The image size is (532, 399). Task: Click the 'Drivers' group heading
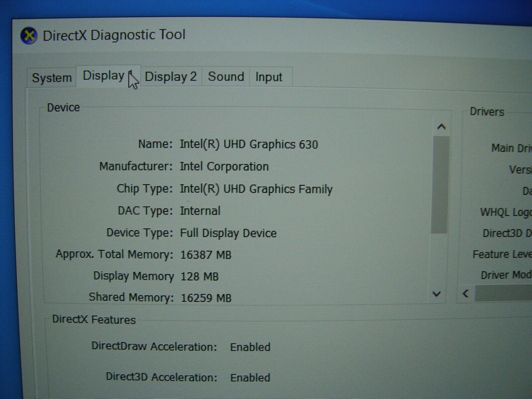(x=487, y=112)
